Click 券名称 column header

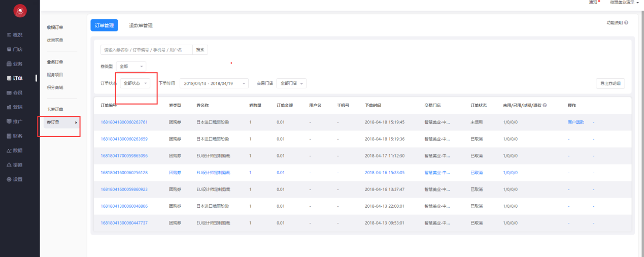pyautogui.click(x=202, y=105)
